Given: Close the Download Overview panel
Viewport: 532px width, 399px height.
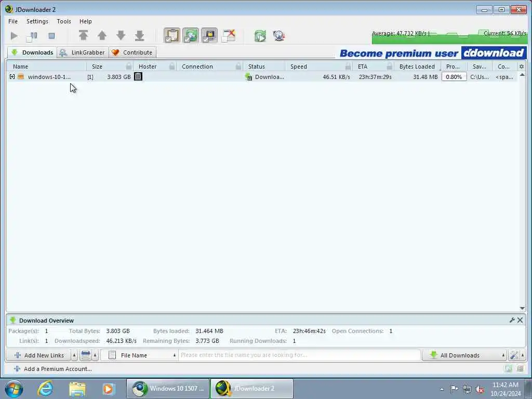Looking at the screenshot, I should tap(520, 320).
